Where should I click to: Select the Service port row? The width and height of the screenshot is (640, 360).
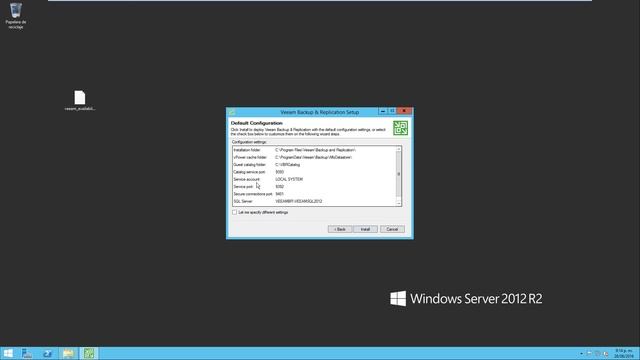tap(314, 187)
